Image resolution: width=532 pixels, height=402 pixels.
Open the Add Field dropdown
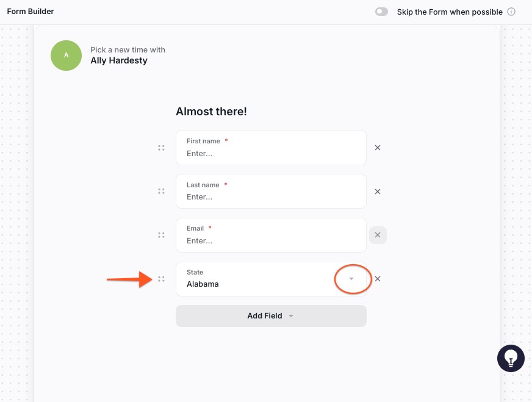271,316
